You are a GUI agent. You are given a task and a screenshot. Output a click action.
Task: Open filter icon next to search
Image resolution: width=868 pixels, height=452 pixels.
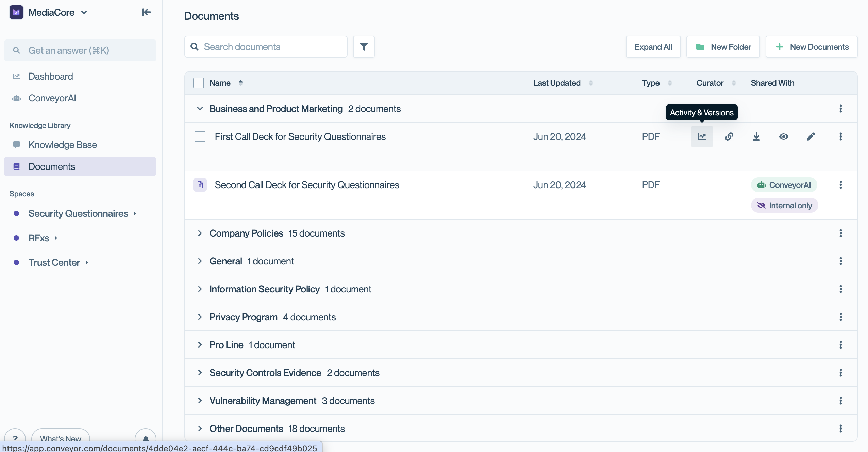(x=364, y=47)
